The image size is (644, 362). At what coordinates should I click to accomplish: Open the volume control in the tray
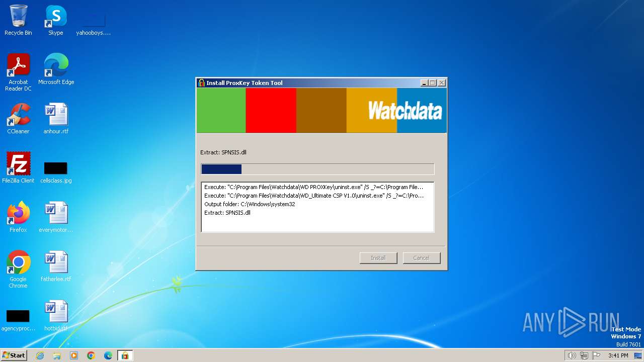coord(572,355)
